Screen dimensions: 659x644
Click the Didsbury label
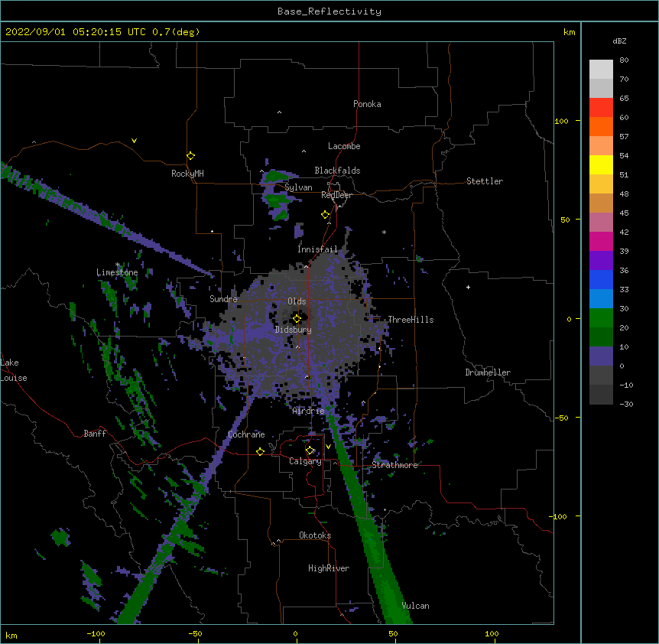point(294,330)
